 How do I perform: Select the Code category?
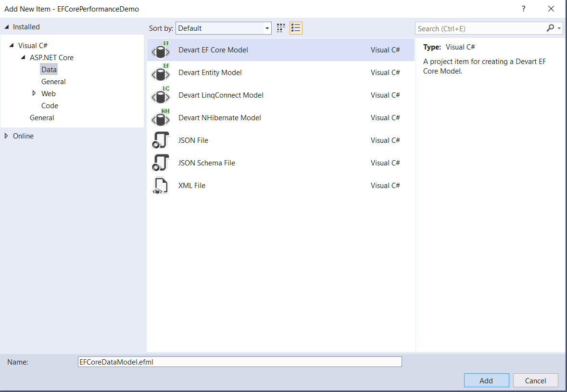tap(50, 106)
